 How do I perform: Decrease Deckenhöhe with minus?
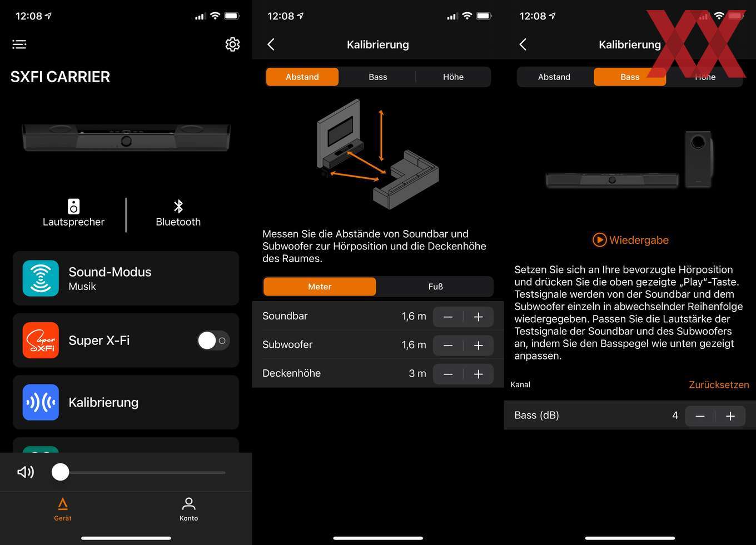coord(448,374)
